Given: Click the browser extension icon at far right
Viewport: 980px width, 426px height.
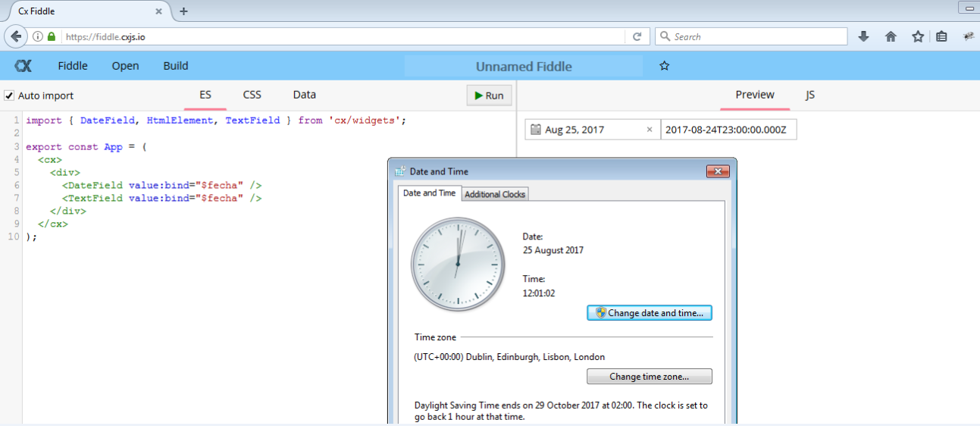Looking at the screenshot, I should click(x=968, y=36).
